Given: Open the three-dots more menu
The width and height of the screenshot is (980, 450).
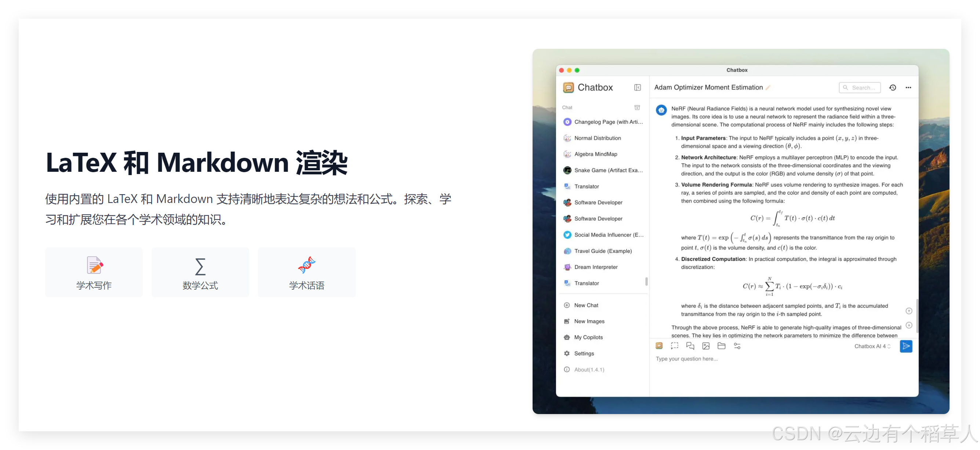Looking at the screenshot, I should click(x=908, y=87).
